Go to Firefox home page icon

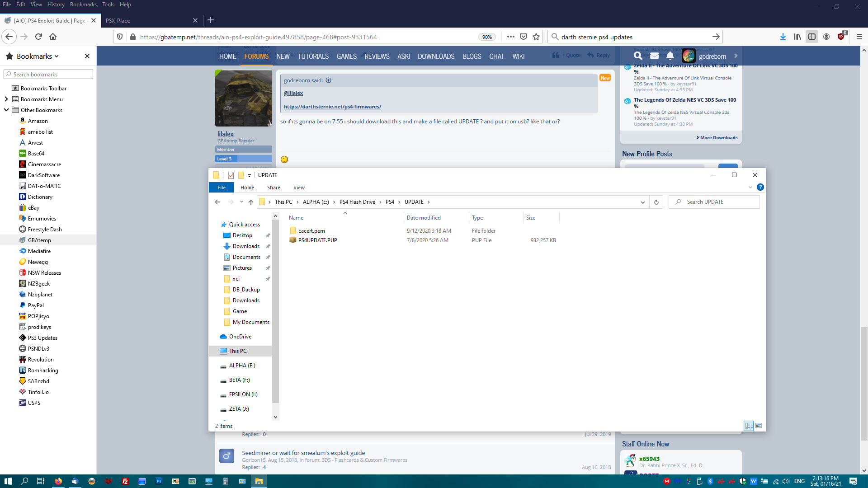53,37
